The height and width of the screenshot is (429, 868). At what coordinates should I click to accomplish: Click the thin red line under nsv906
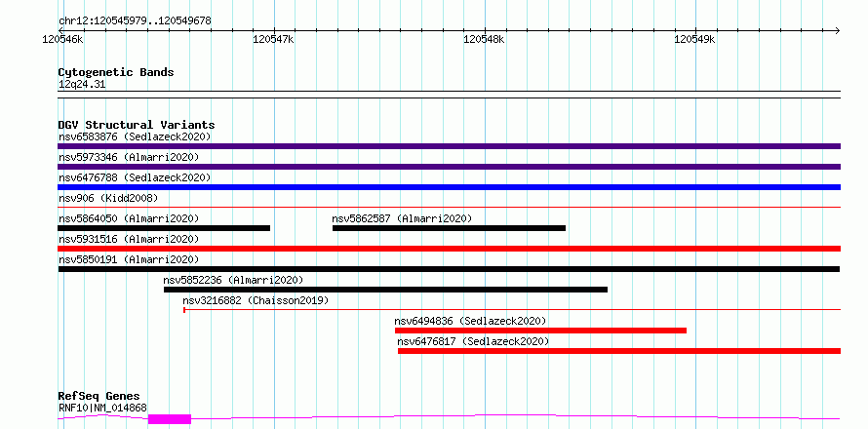coord(449,208)
